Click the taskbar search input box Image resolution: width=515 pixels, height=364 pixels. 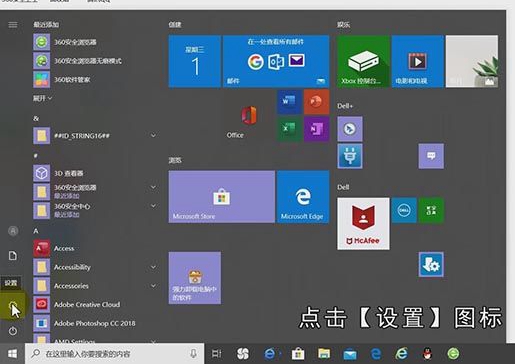[x=115, y=354]
